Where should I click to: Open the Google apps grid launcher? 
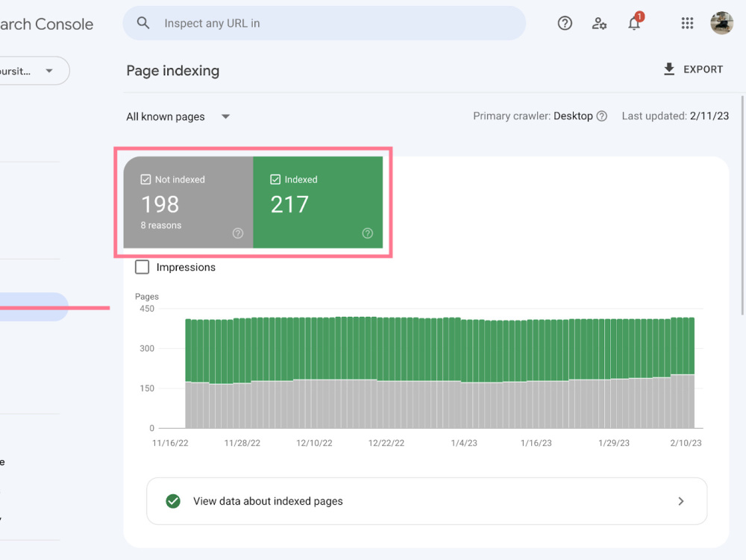pyautogui.click(x=686, y=23)
